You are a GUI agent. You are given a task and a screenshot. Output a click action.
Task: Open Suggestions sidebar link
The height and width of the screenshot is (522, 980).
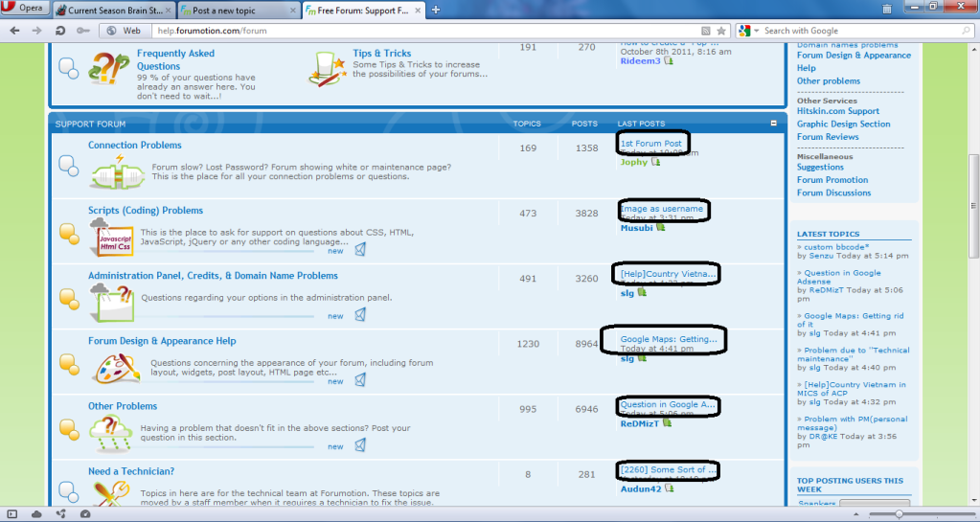pos(820,168)
